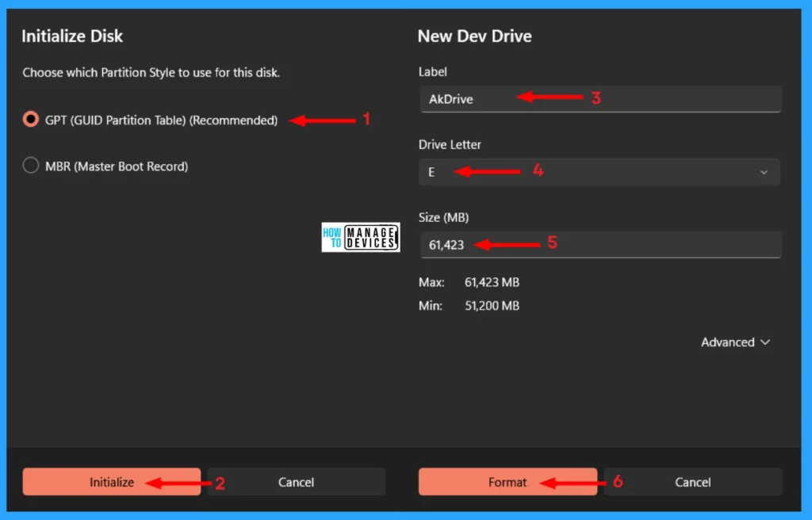This screenshot has width=812, height=520.
Task: Cancel the Initialize Disk dialog
Action: click(x=297, y=482)
